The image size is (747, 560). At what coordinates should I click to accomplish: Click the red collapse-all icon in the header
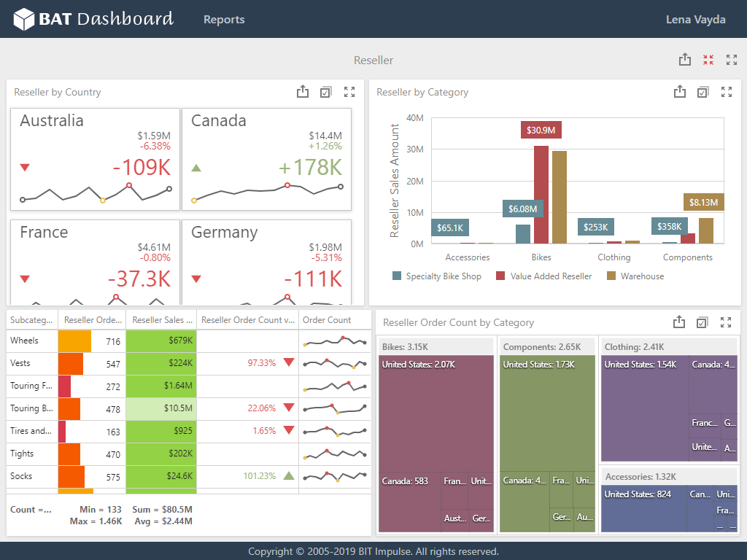(x=708, y=60)
